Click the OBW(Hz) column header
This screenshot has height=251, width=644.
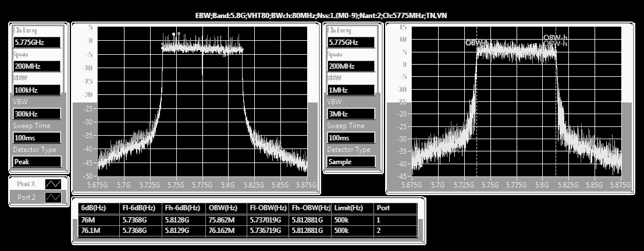pyautogui.click(x=226, y=208)
